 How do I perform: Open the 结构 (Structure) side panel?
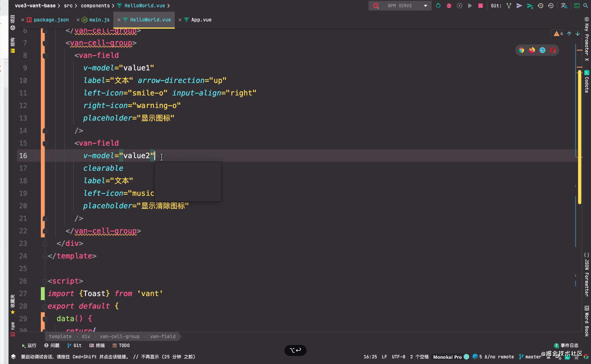(13, 45)
